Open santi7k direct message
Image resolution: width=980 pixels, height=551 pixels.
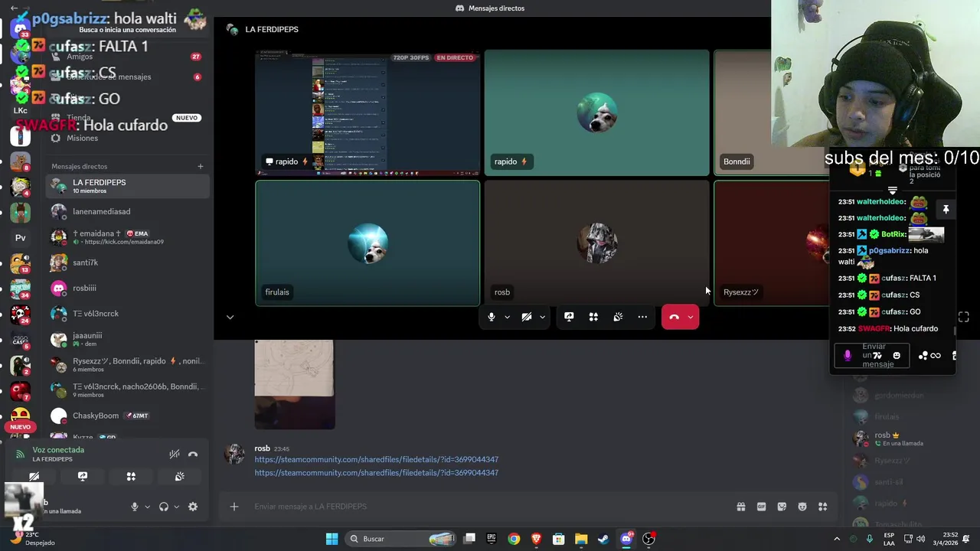point(128,262)
